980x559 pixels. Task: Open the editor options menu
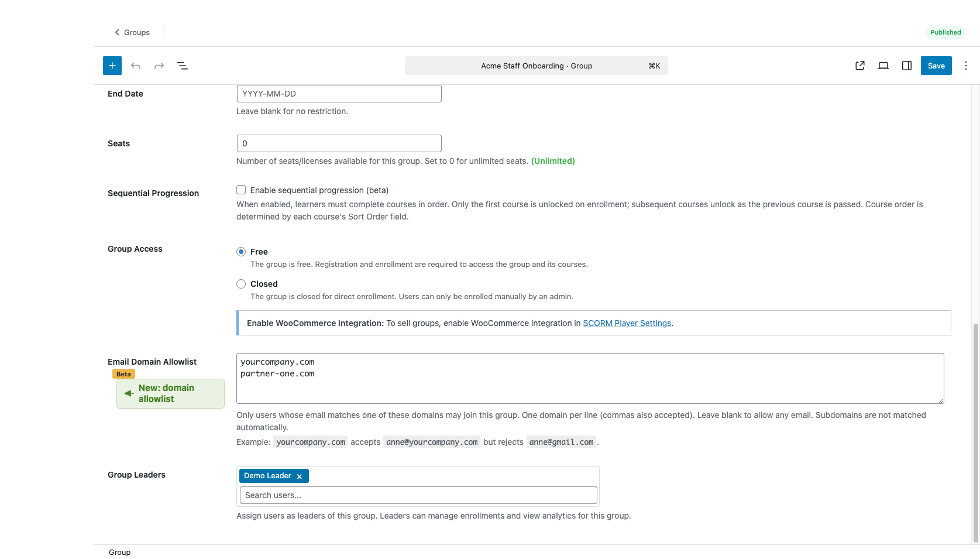[x=965, y=66]
